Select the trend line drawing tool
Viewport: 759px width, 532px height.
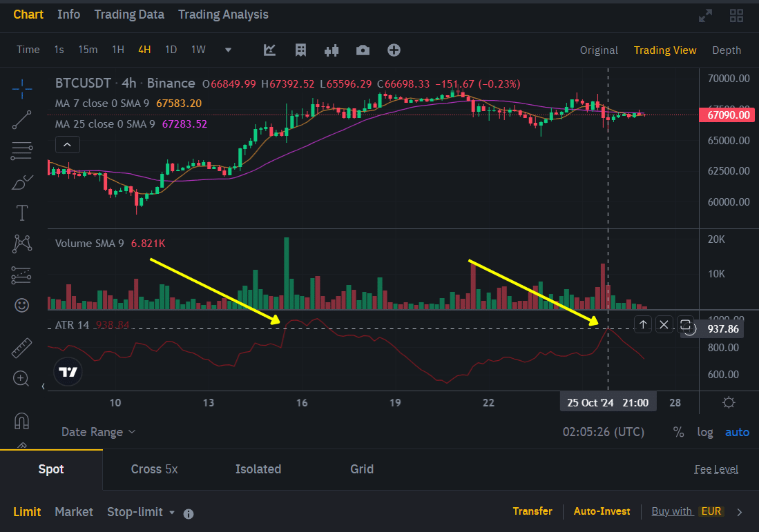21,119
